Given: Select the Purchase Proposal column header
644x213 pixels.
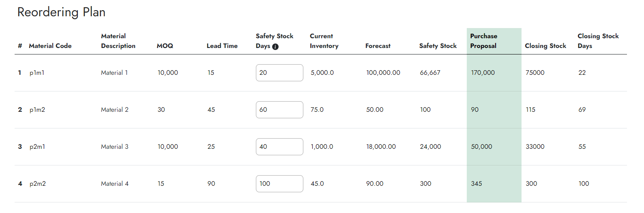Looking at the screenshot, I should [483, 41].
